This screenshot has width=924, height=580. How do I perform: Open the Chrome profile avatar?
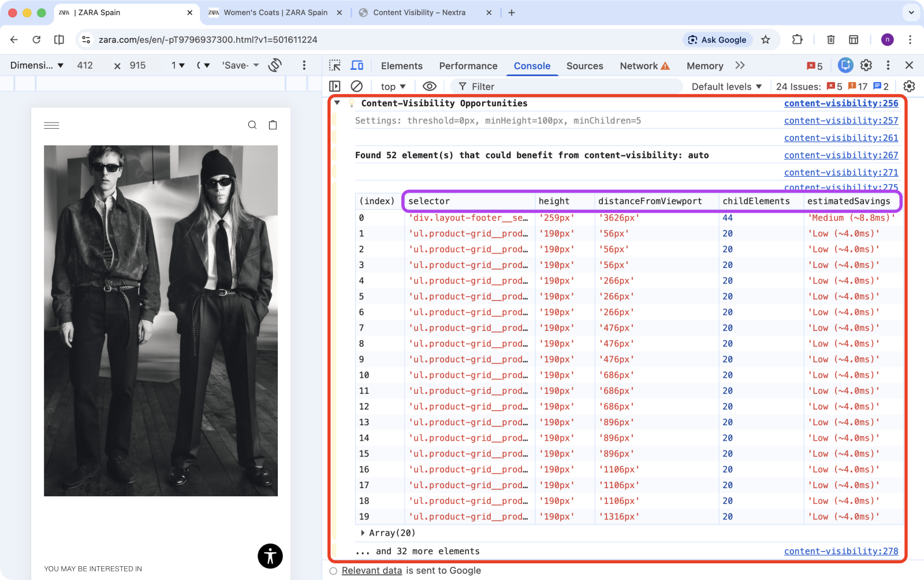tap(888, 40)
